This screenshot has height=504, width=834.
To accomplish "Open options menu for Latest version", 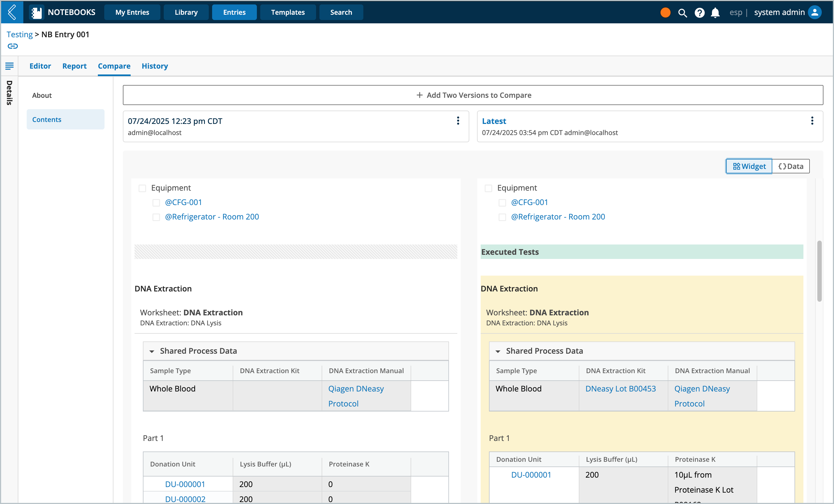I will (812, 121).
